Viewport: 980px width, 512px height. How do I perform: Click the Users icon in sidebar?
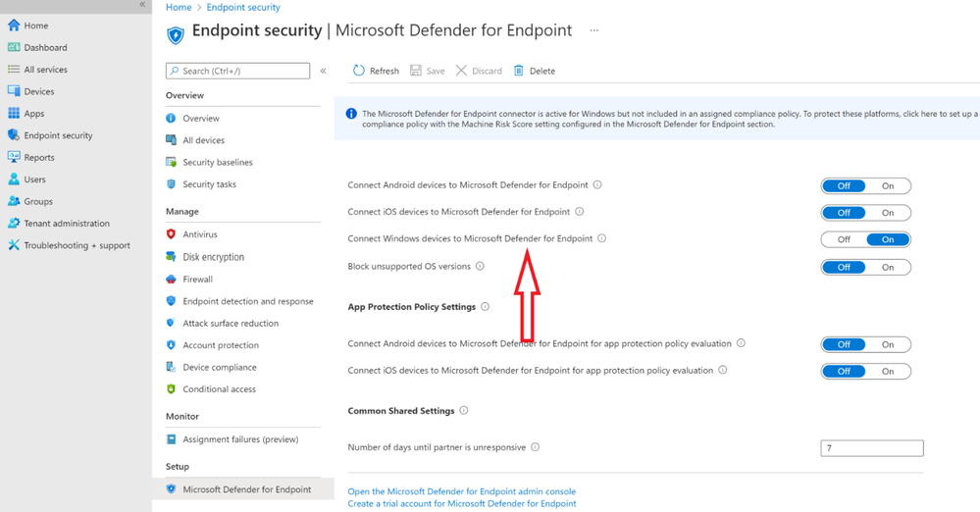point(14,179)
